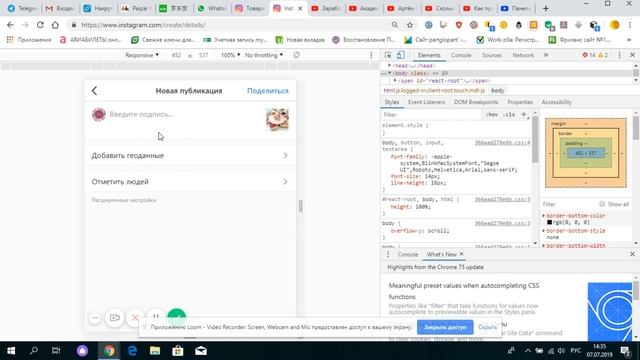640x360 pixels.
Task: Click the computed Filter input
Action: click(x=568, y=204)
